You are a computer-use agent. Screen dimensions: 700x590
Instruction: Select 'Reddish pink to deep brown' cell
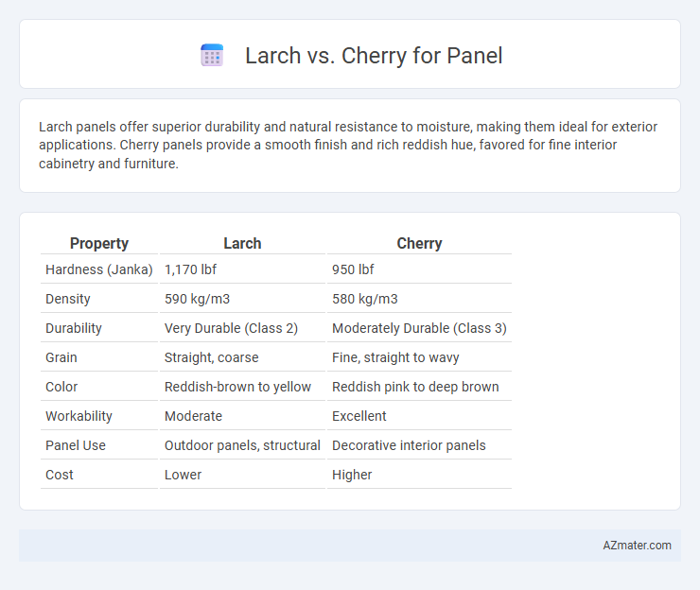click(x=419, y=387)
